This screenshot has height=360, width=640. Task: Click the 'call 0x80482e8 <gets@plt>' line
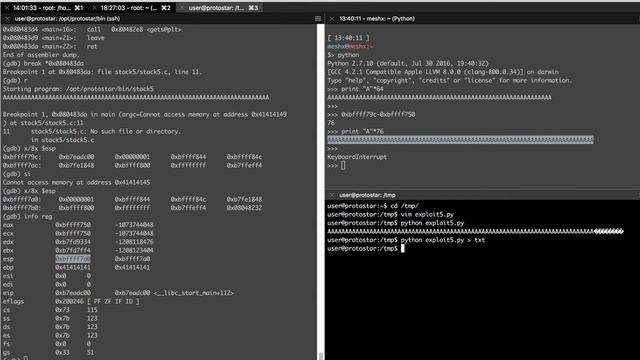pos(92,29)
